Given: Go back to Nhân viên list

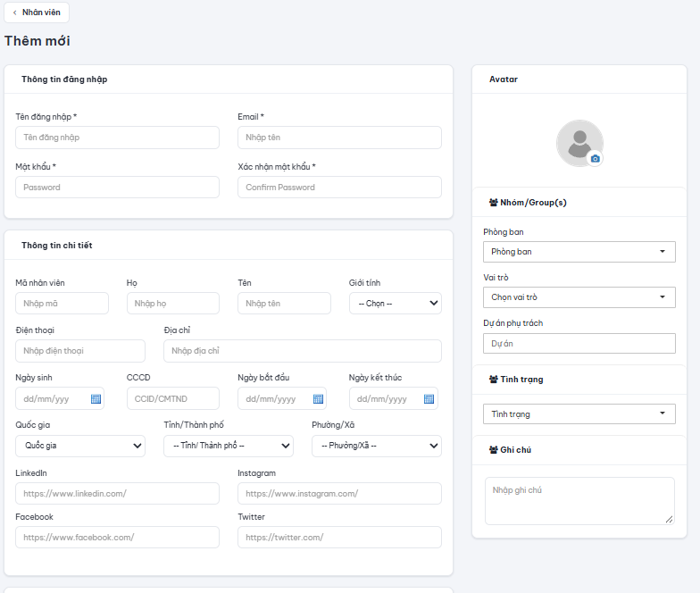Looking at the screenshot, I should [x=37, y=13].
